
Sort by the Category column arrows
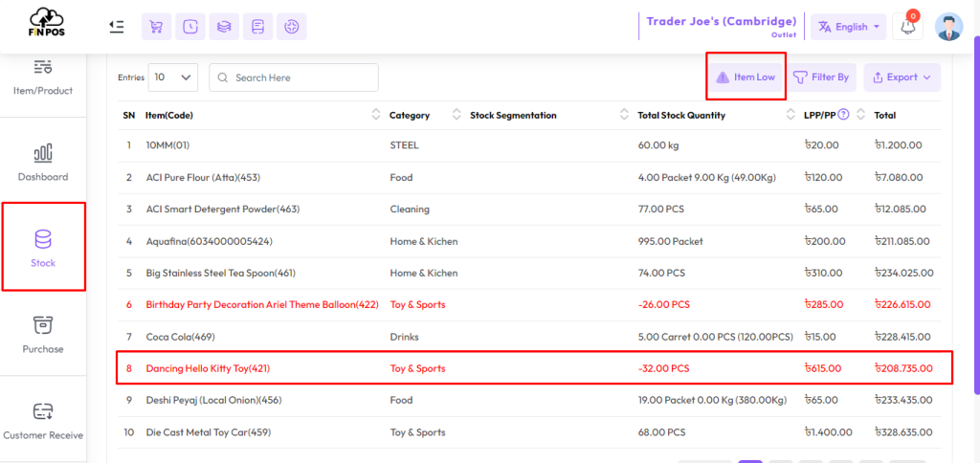(456, 115)
